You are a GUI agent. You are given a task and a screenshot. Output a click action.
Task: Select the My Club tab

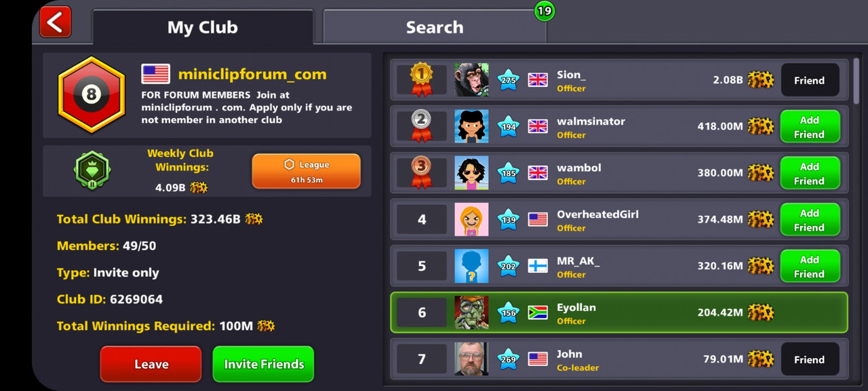(x=203, y=27)
